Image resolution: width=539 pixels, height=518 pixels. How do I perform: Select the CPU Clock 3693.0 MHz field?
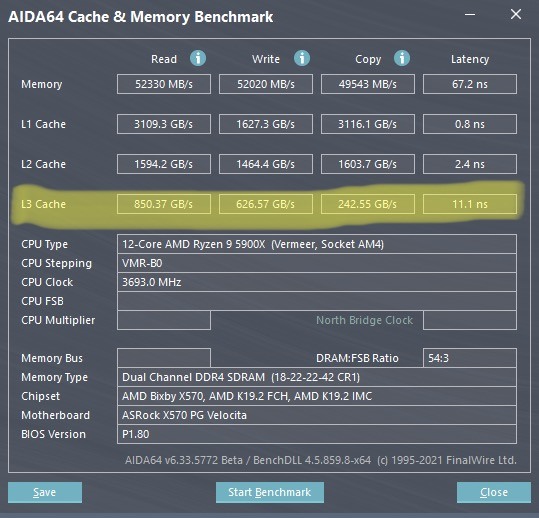pos(317,282)
